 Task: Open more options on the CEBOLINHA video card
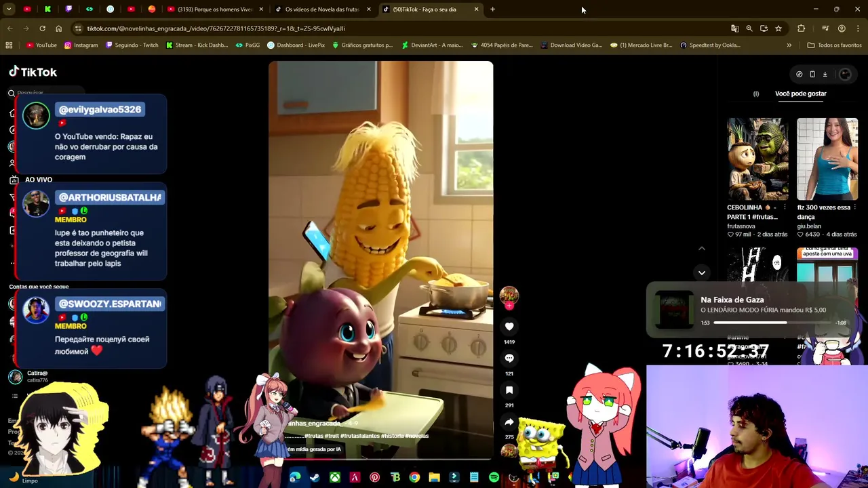point(785,207)
